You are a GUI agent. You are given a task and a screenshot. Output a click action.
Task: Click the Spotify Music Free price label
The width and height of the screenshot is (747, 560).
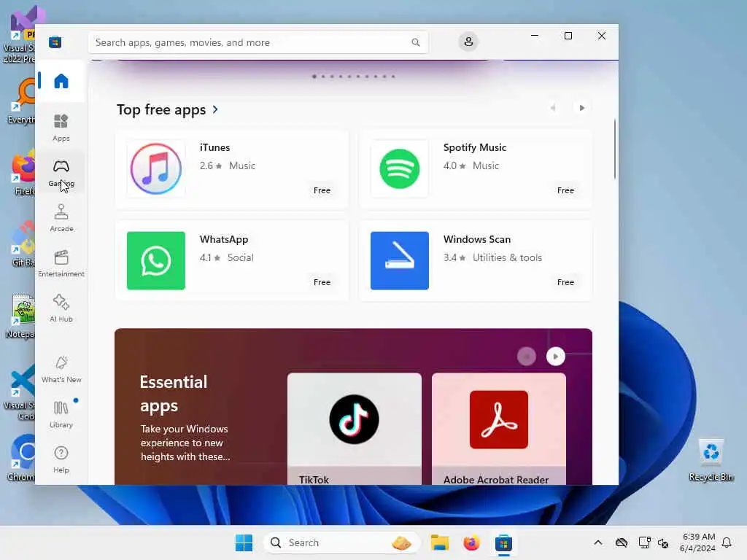pos(565,190)
